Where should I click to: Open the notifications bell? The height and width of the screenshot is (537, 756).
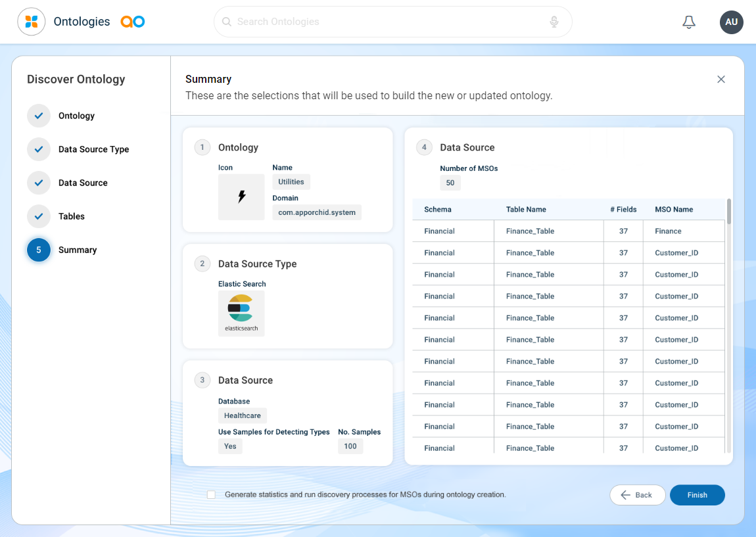689,22
